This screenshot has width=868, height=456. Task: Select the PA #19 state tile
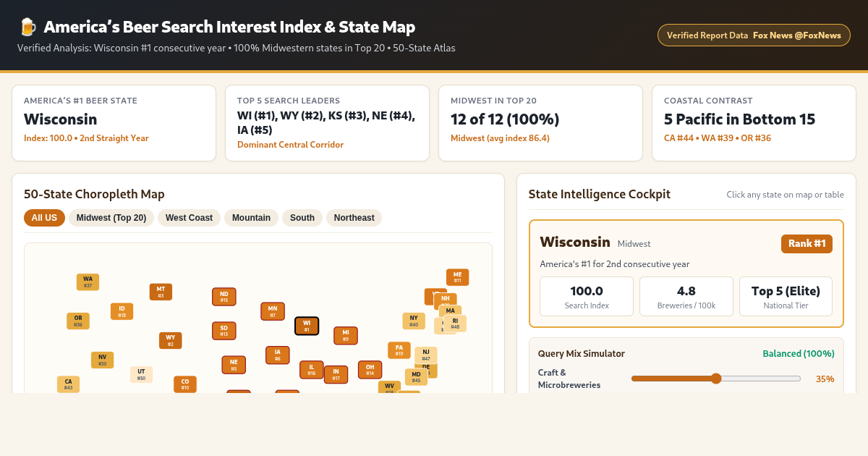coord(399,350)
